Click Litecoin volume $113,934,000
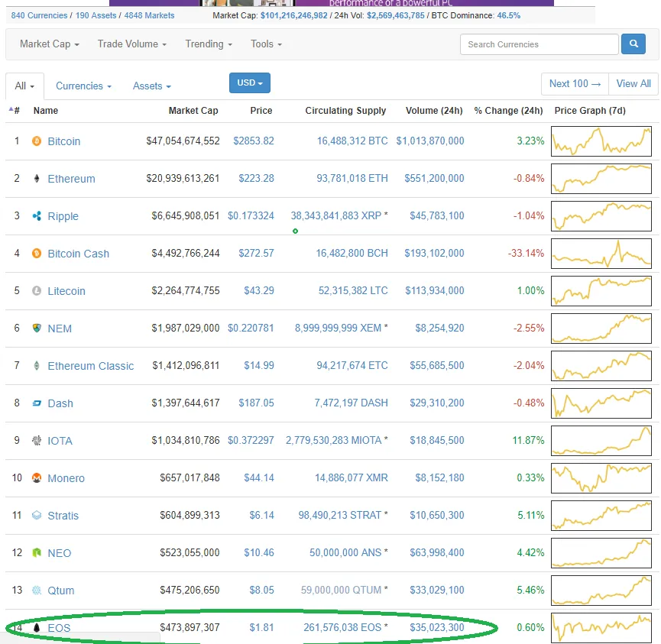This screenshot has height=644, width=661. [435, 290]
